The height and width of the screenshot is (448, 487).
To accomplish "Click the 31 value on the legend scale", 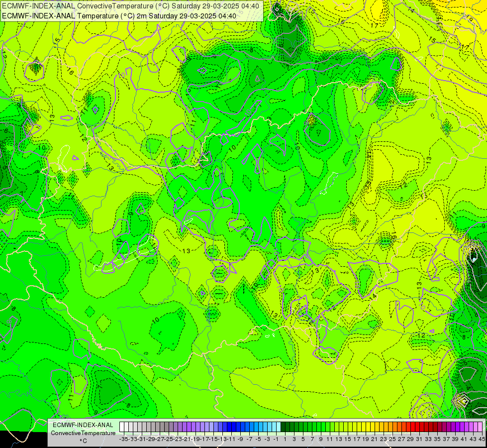I will (419, 439).
